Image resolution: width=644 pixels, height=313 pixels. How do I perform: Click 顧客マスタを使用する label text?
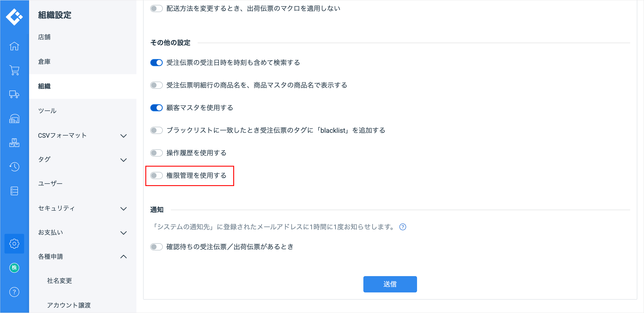(200, 108)
